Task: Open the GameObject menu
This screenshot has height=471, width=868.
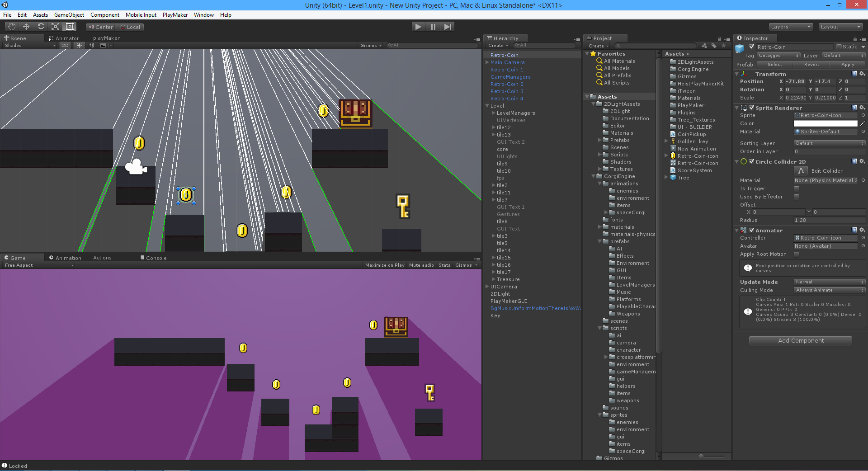Action: (x=69, y=15)
